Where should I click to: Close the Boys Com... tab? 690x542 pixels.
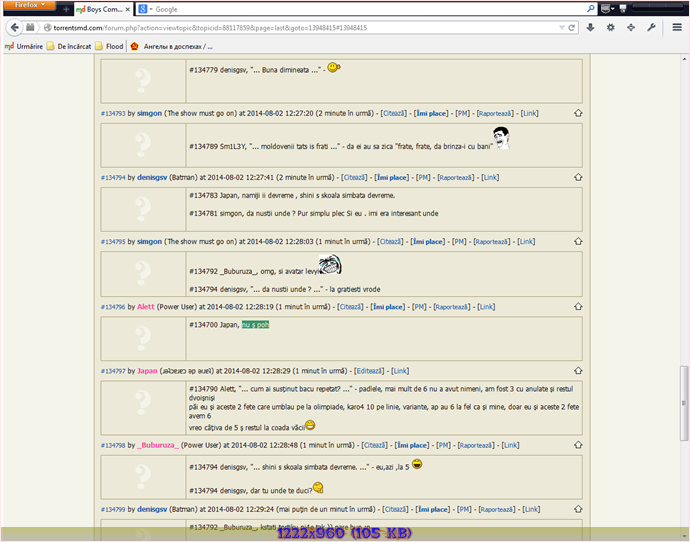[x=127, y=9]
